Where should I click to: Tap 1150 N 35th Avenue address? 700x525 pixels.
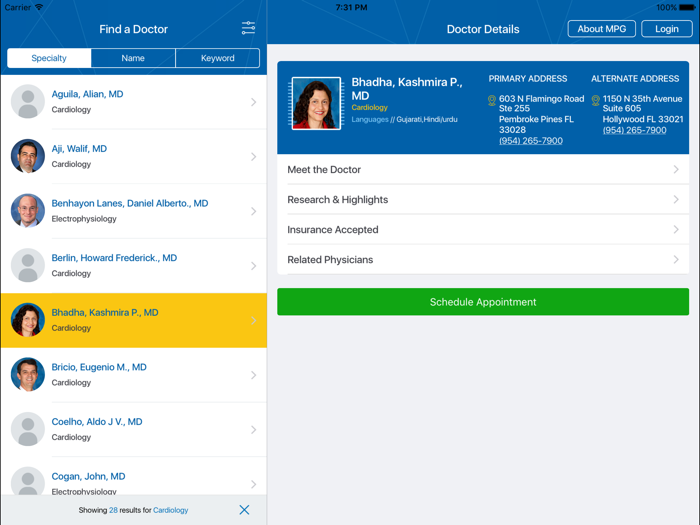[x=643, y=109]
